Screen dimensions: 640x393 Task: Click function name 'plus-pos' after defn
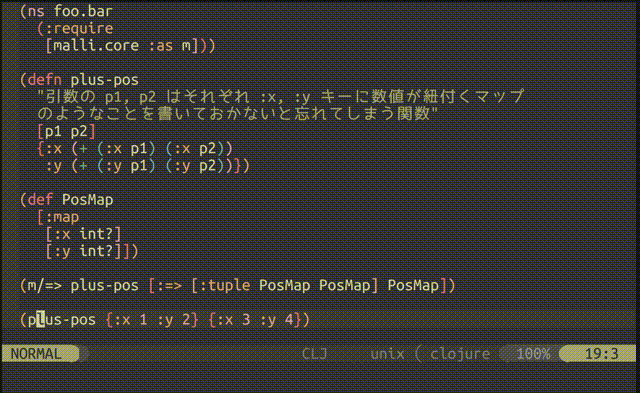tap(104, 80)
